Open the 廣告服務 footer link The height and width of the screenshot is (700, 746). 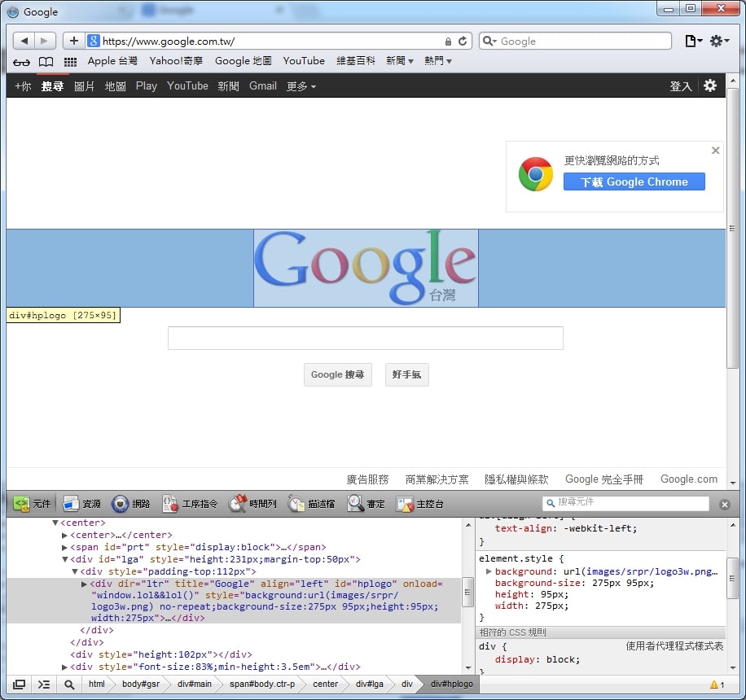point(367,479)
